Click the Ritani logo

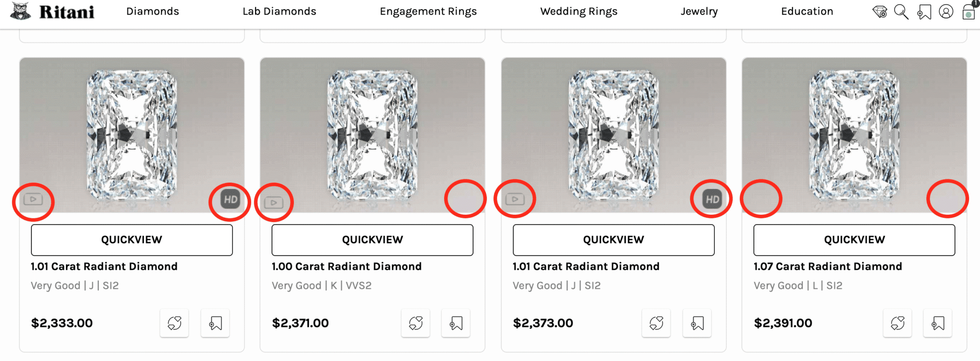coord(53,12)
